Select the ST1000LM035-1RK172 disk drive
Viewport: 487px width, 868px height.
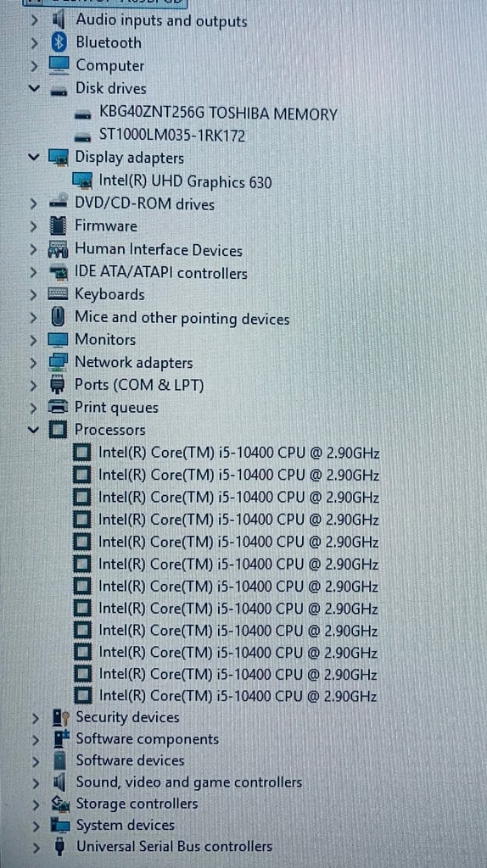(171, 136)
